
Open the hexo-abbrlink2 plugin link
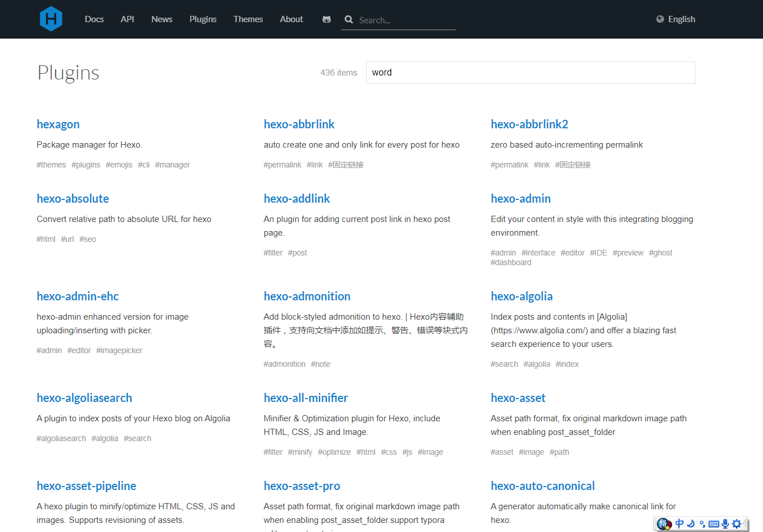tap(530, 124)
